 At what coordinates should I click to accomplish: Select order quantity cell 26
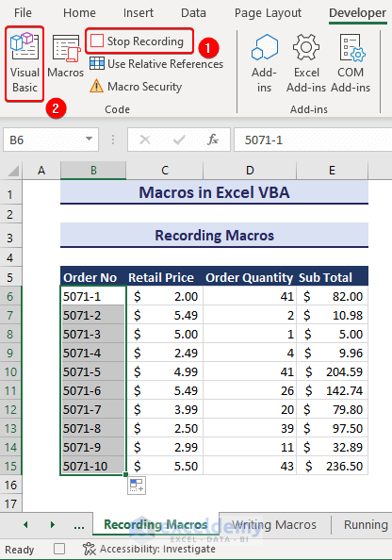click(x=250, y=390)
